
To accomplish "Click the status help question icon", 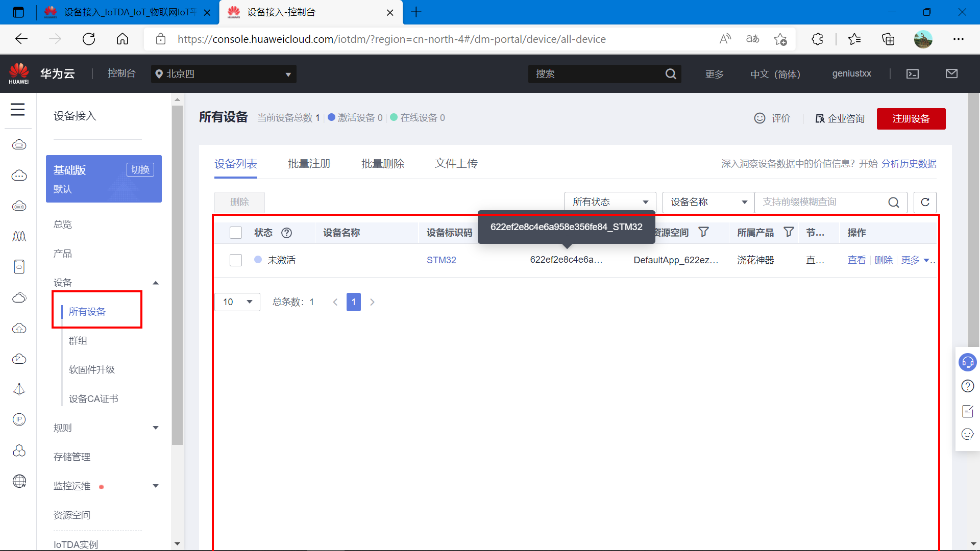I will pyautogui.click(x=287, y=233).
